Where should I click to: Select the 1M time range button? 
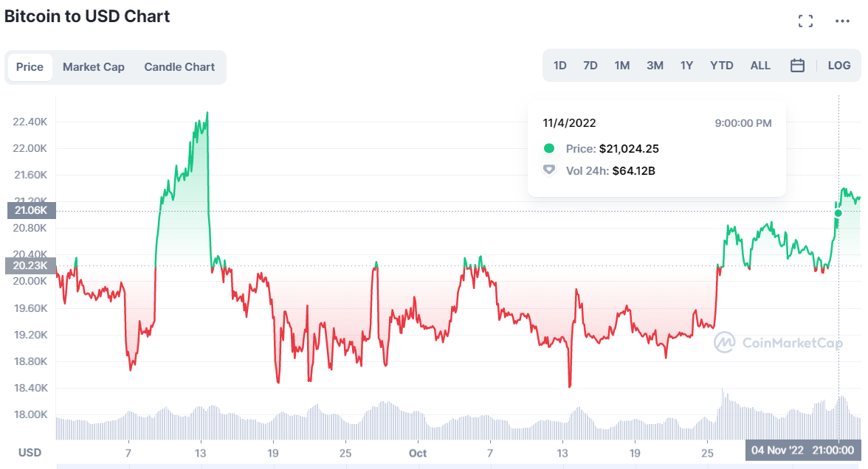click(622, 65)
